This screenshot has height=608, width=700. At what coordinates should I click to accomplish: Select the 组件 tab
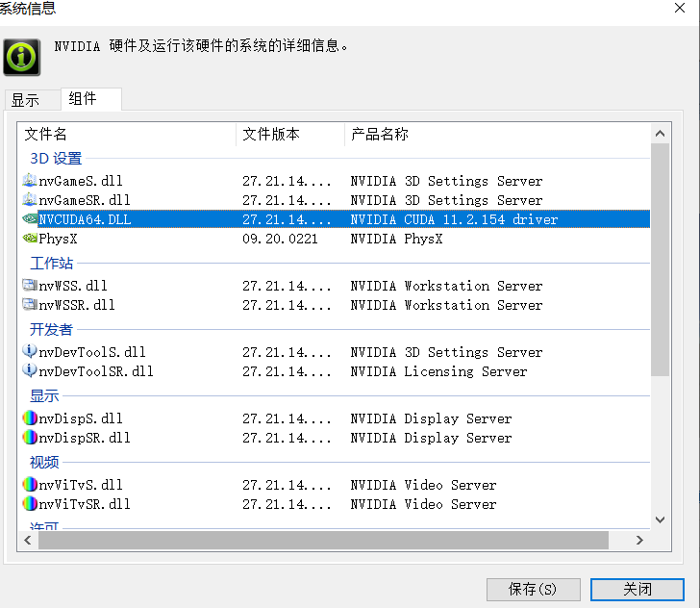click(91, 99)
